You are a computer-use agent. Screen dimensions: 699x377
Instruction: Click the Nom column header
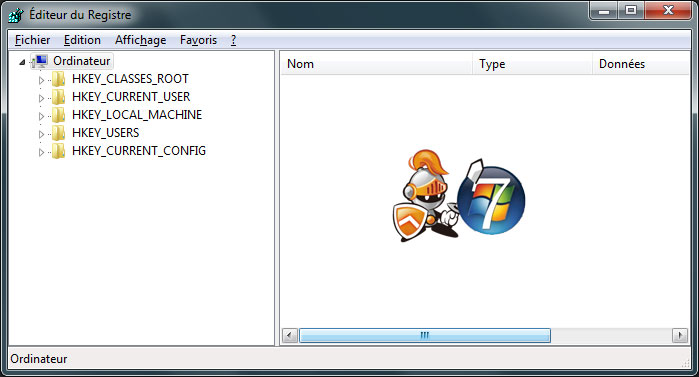[x=377, y=64]
